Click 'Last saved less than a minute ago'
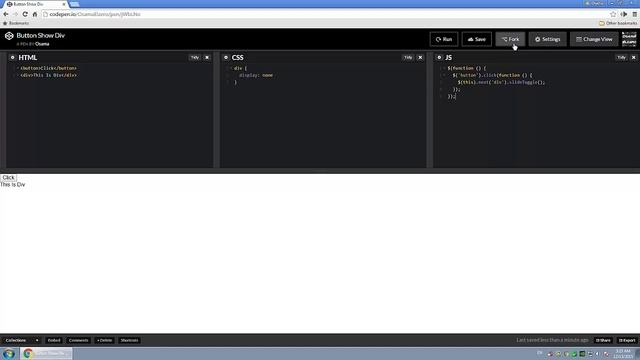The image size is (640, 360). tap(552, 340)
